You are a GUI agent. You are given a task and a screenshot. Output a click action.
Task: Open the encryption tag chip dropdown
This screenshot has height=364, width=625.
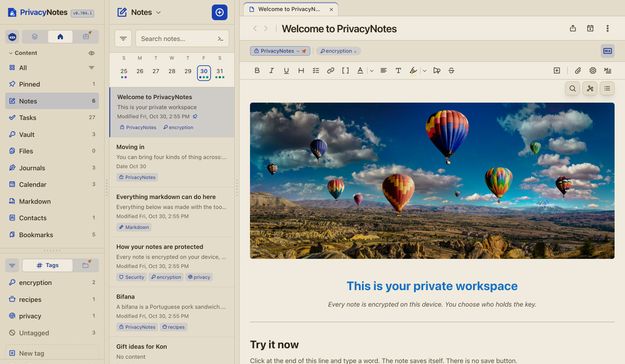[x=355, y=51]
